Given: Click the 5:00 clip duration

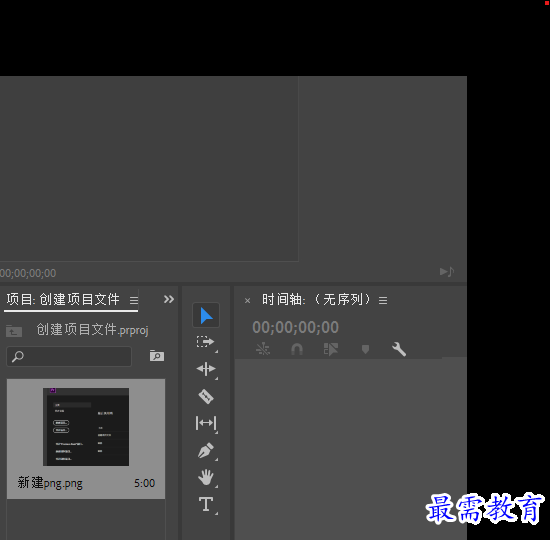Looking at the screenshot, I should click(x=144, y=483).
